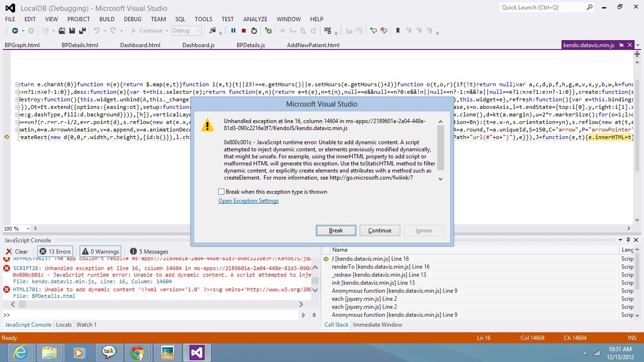Open the ANALYZE menu
This screenshot has width=644, height=362.
[x=256, y=19]
